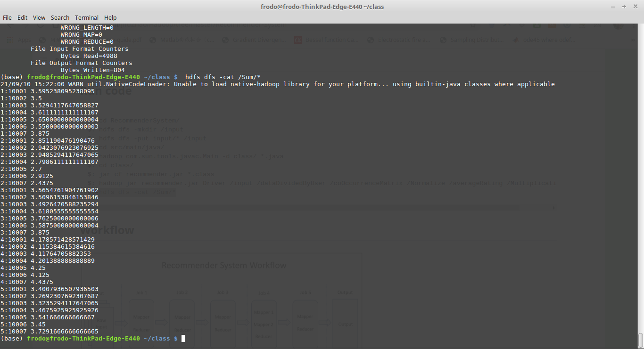This screenshot has width=644, height=349.
Task: Close the terminal window
Action: click(635, 7)
